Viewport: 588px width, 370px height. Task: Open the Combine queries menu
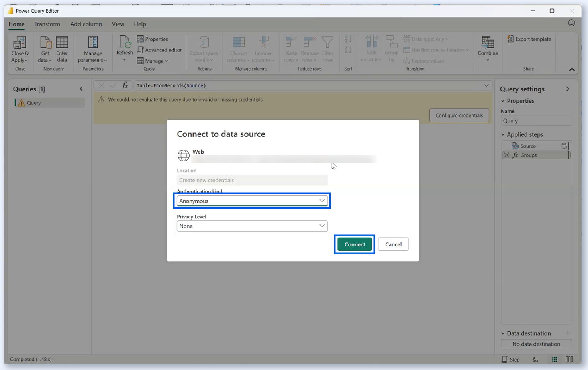tap(488, 49)
